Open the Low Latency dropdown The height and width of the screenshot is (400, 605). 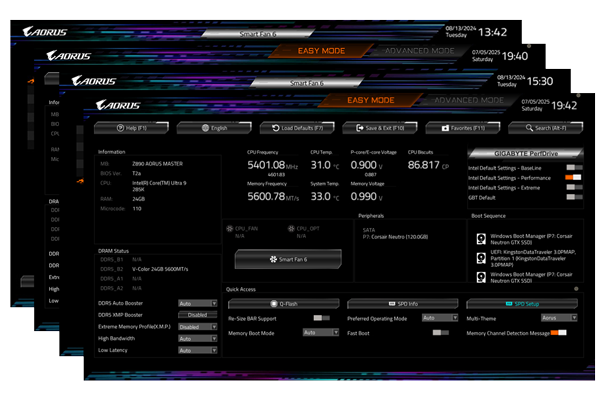point(198,351)
